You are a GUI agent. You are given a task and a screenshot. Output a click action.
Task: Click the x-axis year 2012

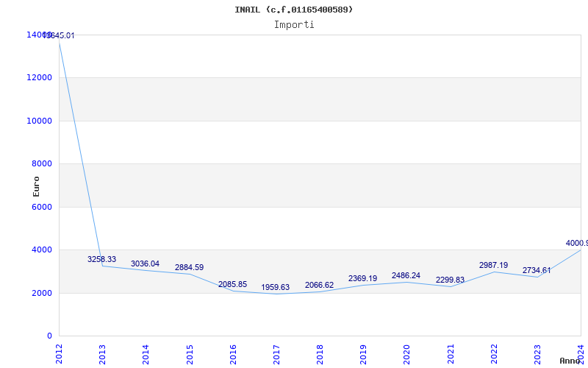click(x=59, y=354)
